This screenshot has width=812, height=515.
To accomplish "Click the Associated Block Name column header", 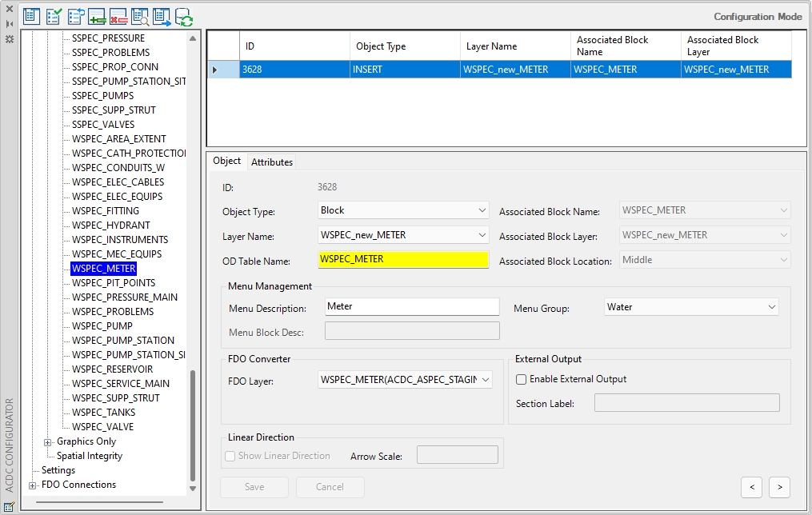I will (x=626, y=46).
